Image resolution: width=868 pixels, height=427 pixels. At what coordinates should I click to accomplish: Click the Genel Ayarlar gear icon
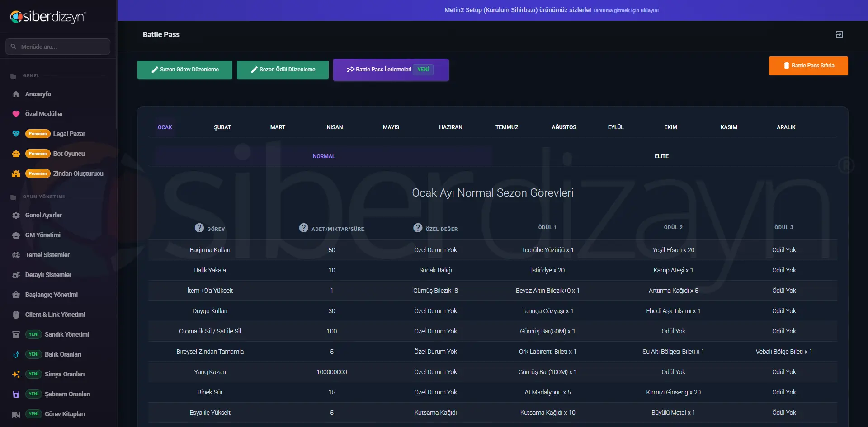coord(16,215)
